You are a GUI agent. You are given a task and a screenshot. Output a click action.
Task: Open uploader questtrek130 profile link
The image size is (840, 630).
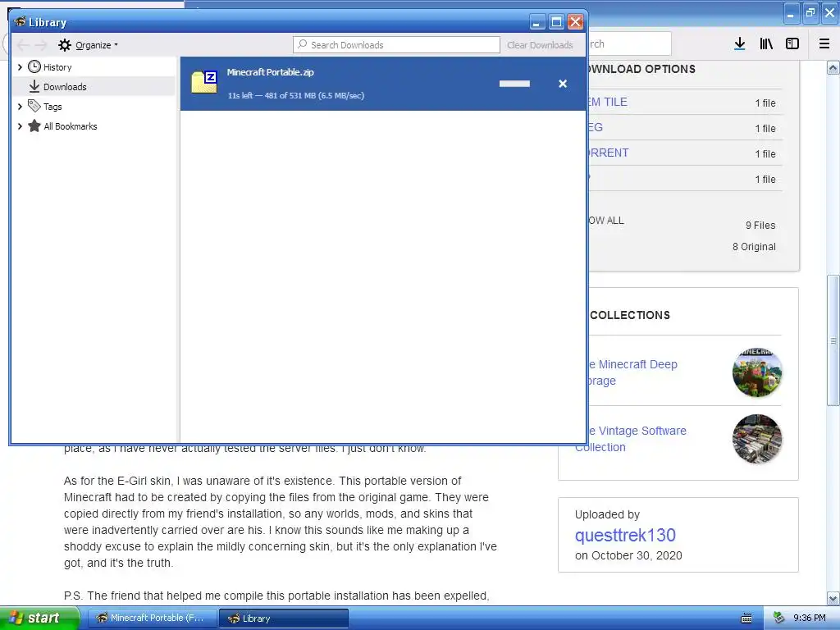(625, 535)
